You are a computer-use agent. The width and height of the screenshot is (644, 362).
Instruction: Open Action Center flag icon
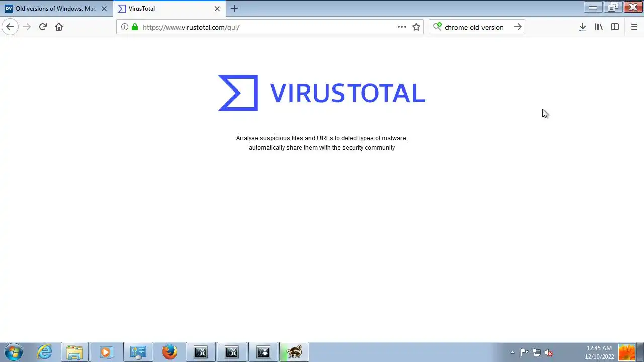tap(524, 352)
